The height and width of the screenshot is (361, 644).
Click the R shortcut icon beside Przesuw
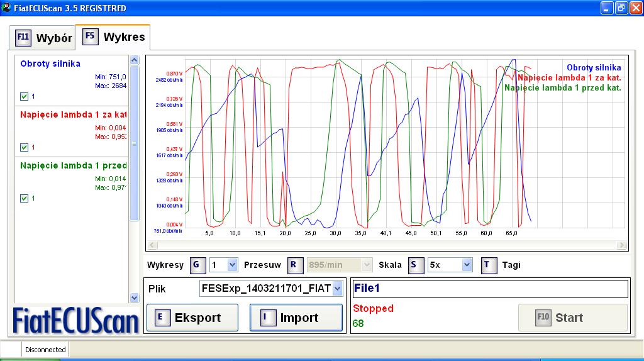point(295,265)
